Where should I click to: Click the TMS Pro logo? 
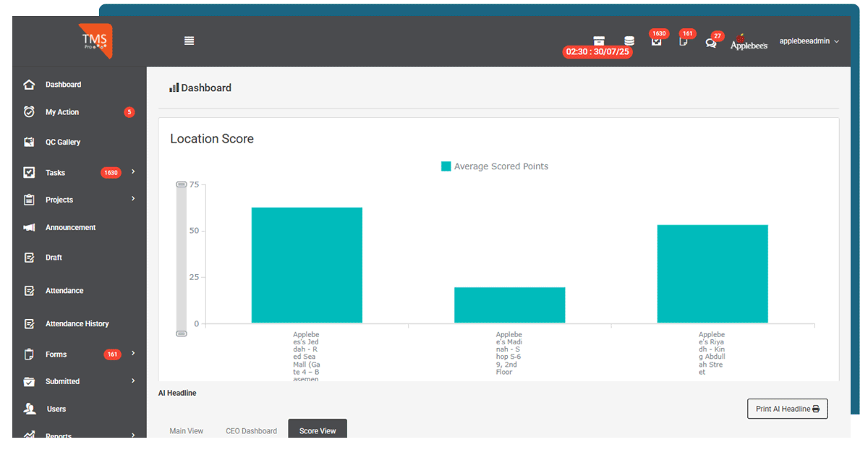tap(96, 41)
